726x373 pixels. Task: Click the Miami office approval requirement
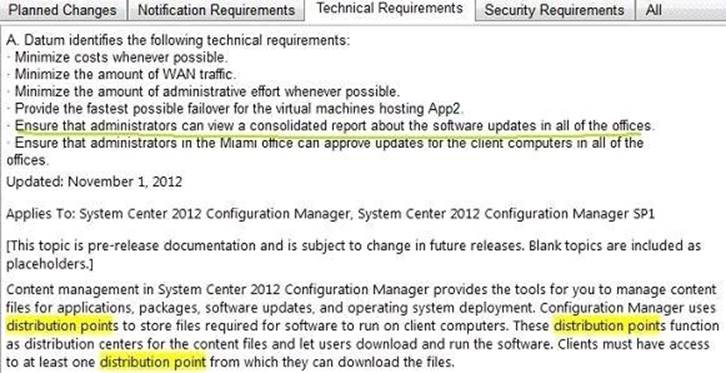pyautogui.click(x=325, y=151)
